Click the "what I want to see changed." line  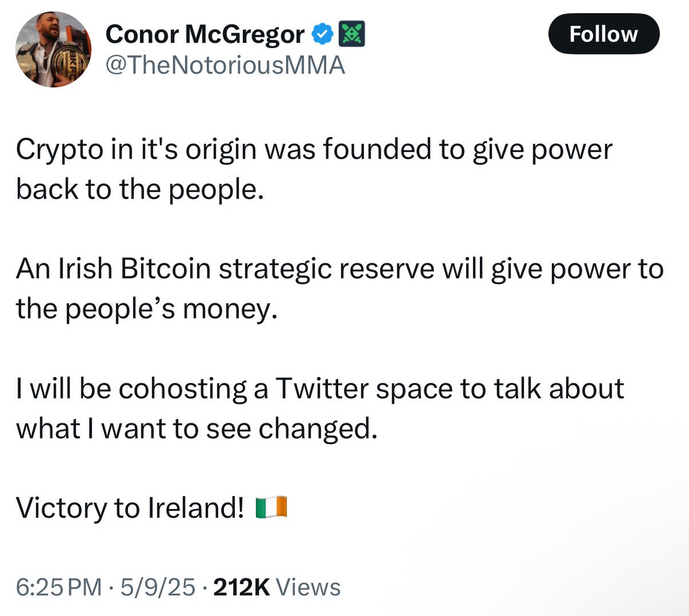pyautogui.click(x=196, y=428)
